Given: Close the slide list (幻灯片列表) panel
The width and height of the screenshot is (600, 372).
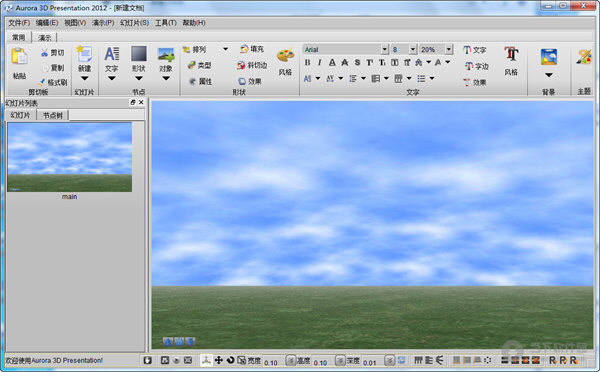Looking at the screenshot, I should click(141, 102).
